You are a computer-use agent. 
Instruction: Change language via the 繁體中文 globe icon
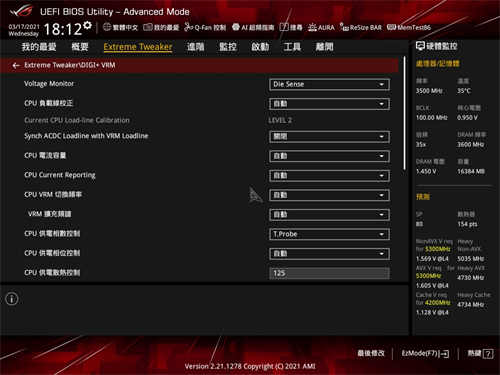(x=120, y=27)
